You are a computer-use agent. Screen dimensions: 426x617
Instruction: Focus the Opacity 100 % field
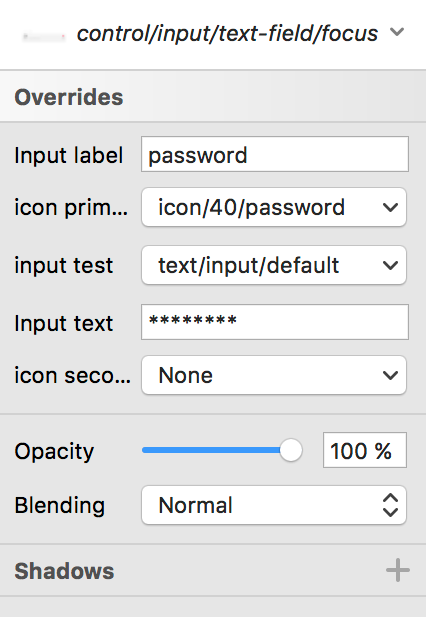point(365,450)
